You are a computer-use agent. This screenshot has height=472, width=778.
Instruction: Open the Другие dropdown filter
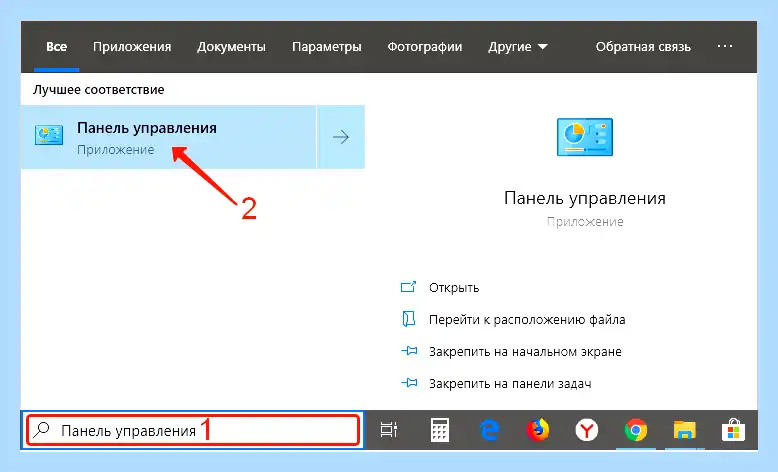pos(518,47)
